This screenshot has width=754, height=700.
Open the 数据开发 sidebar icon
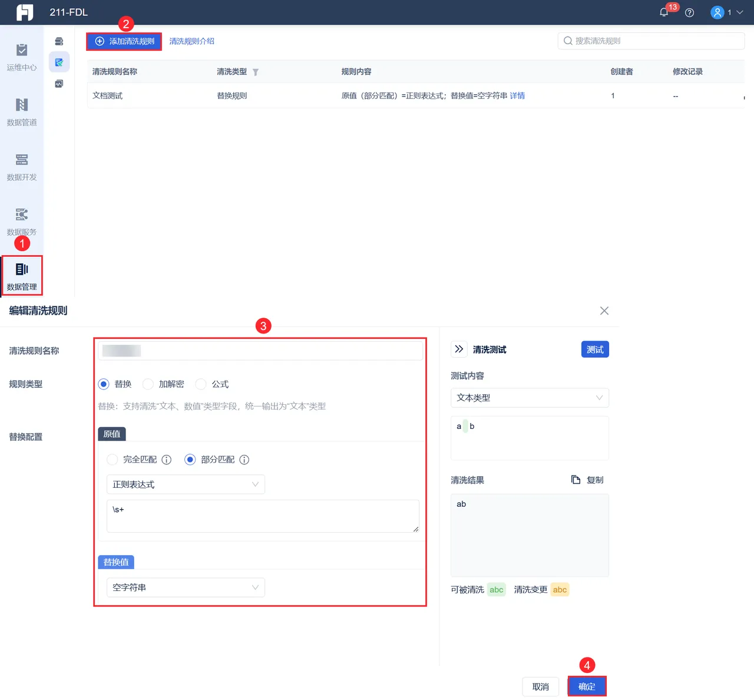click(x=22, y=167)
